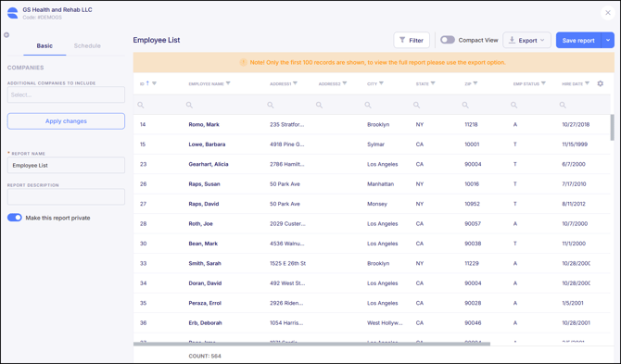Select employee Raps, David

coord(204,204)
